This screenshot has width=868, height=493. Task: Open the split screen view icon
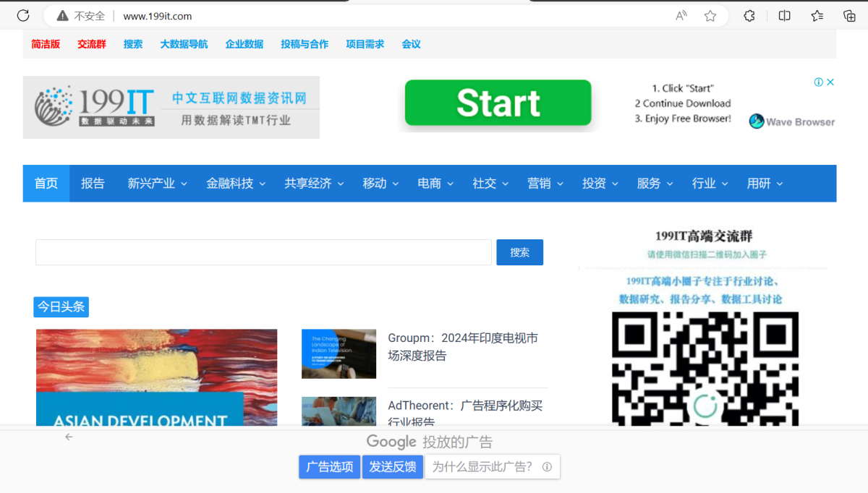tap(784, 15)
